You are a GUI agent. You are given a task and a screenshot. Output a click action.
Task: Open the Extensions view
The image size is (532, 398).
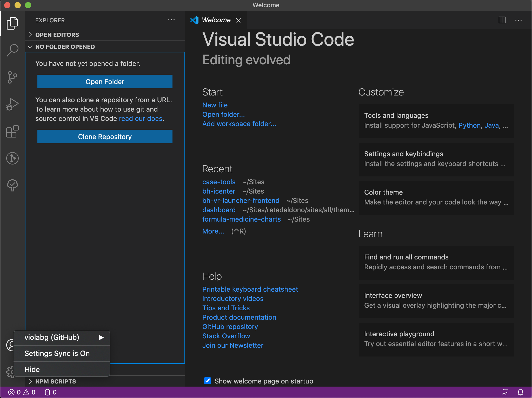point(12,131)
